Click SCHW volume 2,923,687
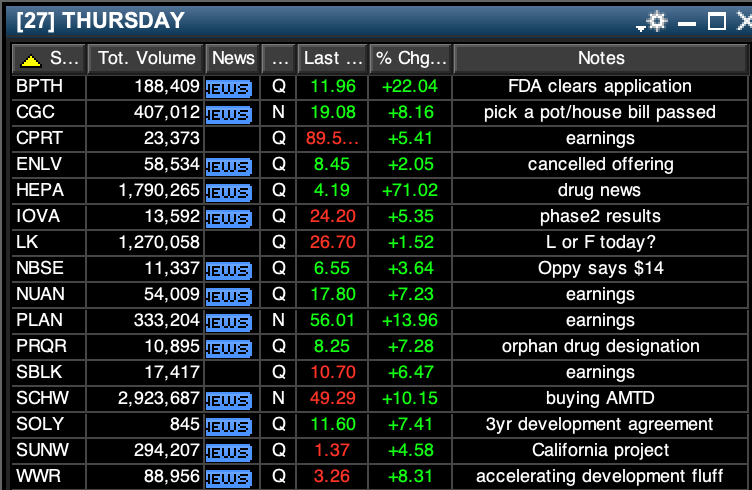Viewport: 752px width, 490px height. (159, 398)
